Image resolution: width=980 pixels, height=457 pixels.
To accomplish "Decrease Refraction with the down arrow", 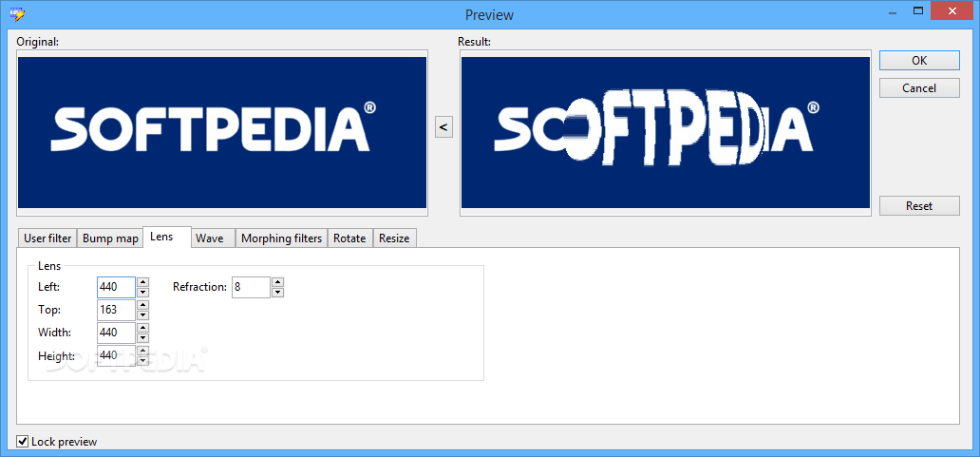I will [278, 293].
